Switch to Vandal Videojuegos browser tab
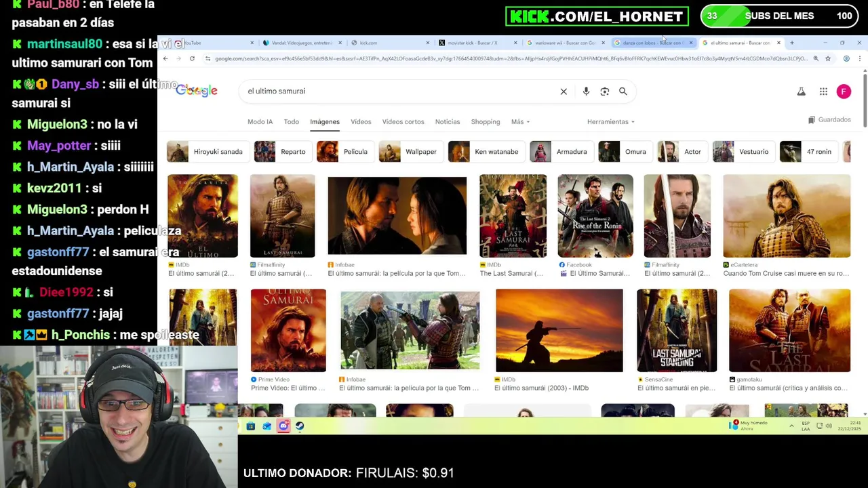The height and width of the screenshot is (488, 868). [x=302, y=43]
